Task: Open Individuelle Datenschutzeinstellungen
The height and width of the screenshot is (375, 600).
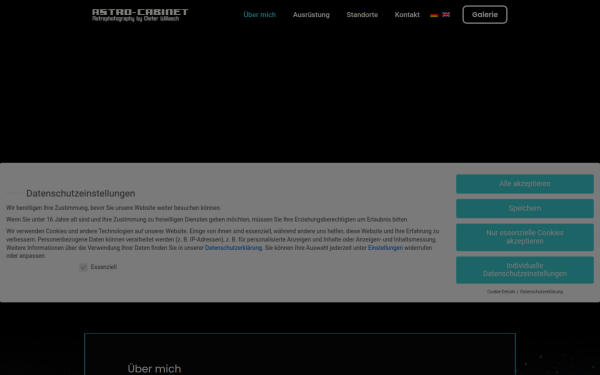Action: click(x=525, y=270)
